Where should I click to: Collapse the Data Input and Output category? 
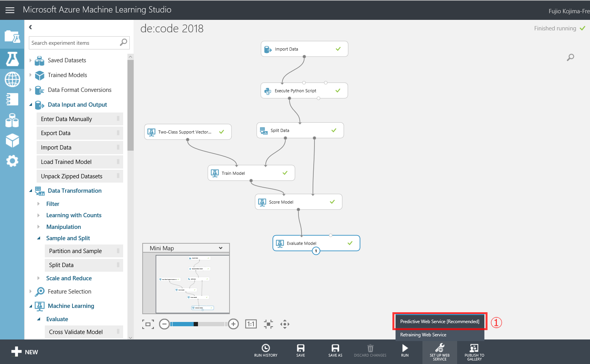[x=30, y=105]
